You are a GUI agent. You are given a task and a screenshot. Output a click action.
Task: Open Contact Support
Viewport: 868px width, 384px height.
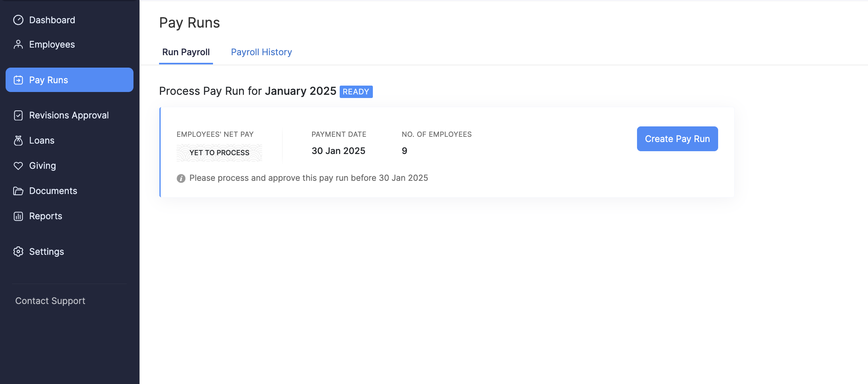[x=50, y=300]
